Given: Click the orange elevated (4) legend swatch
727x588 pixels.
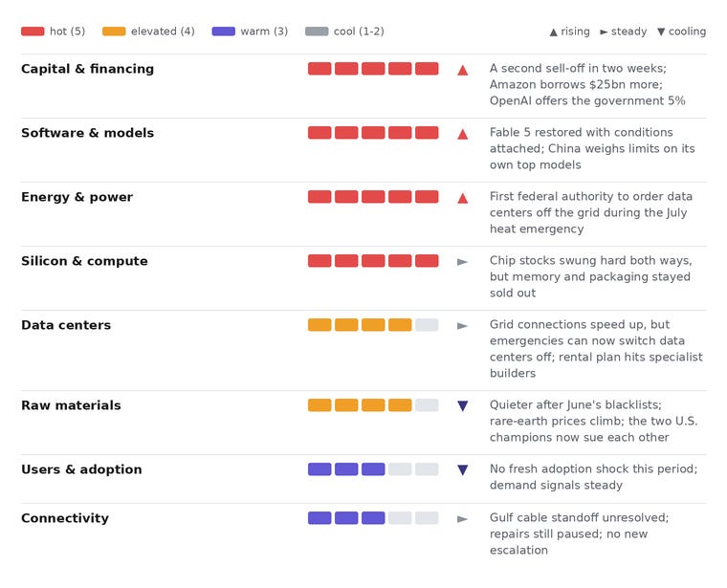Looking at the screenshot, I should (x=114, y=31).
